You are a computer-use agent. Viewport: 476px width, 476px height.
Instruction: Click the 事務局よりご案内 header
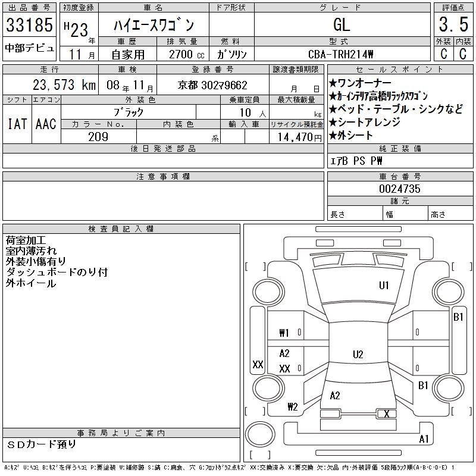click(121, 433)
